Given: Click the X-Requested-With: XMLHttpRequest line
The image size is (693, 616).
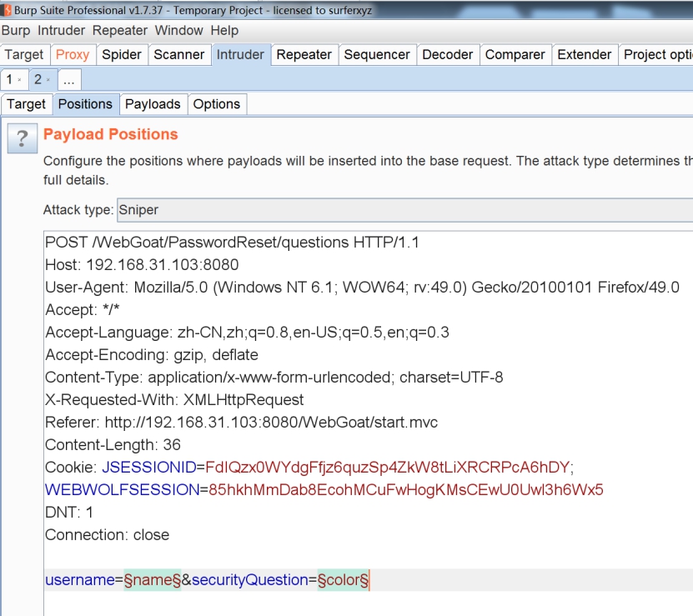Looking at the screenshot, I should 174,400.
